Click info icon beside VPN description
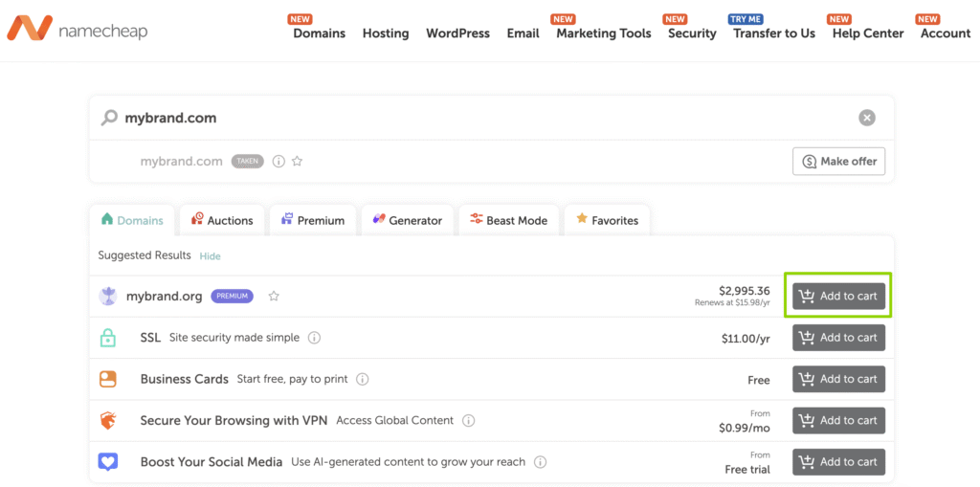Screen dimensions: 980x487 [x=468, y=421]
